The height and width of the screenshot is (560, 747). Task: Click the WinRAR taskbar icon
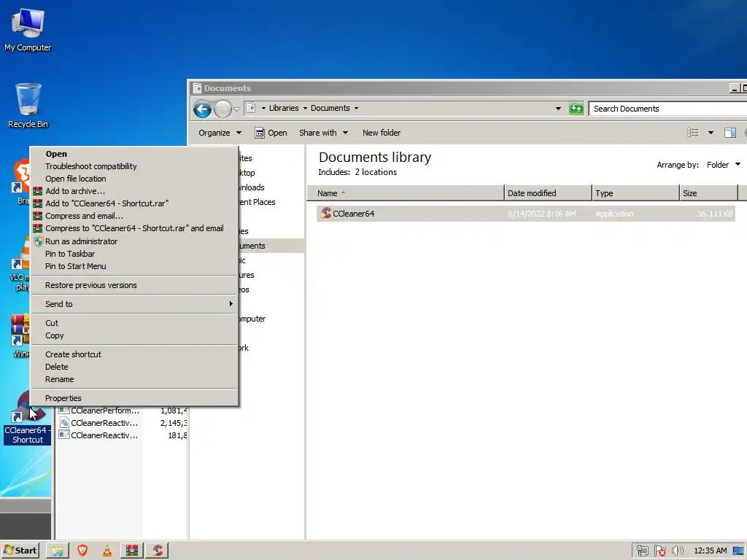[x=132, y=551]
